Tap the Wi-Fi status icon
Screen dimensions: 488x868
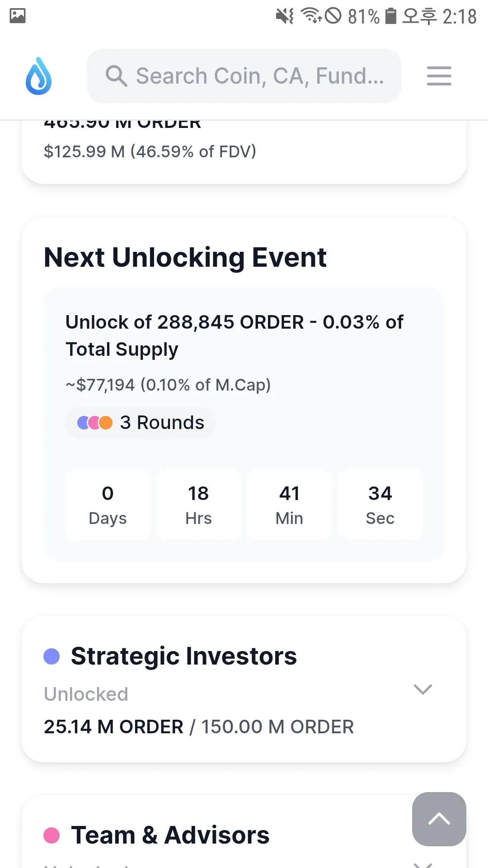point(311,16)
